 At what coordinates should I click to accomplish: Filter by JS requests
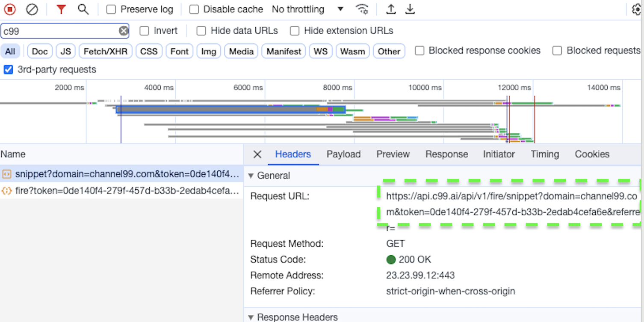pos(66,51)
